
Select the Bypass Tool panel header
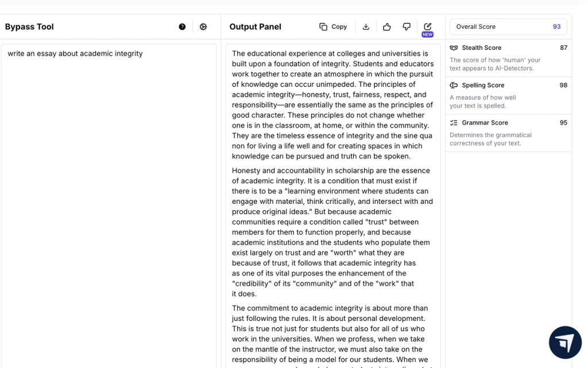click(x=29, y=26)
